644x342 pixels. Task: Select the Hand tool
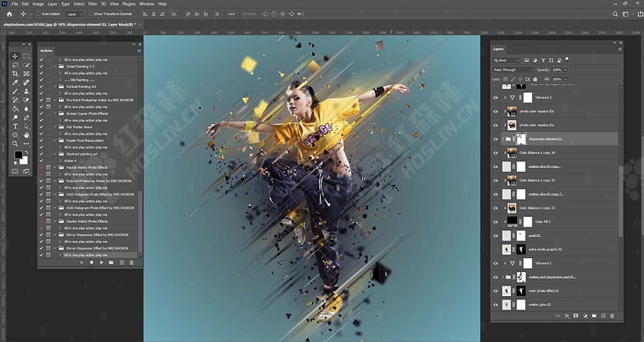pos(26,135)
